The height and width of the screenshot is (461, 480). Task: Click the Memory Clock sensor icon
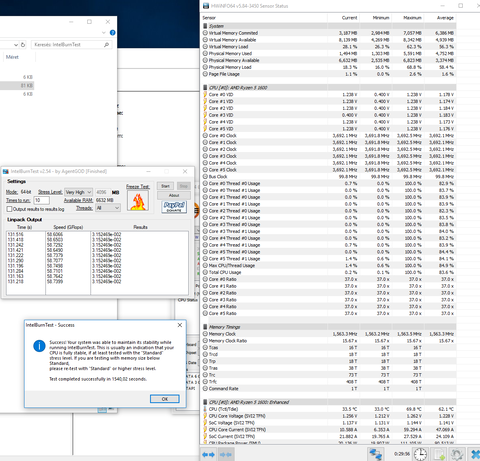coord(205,334)
